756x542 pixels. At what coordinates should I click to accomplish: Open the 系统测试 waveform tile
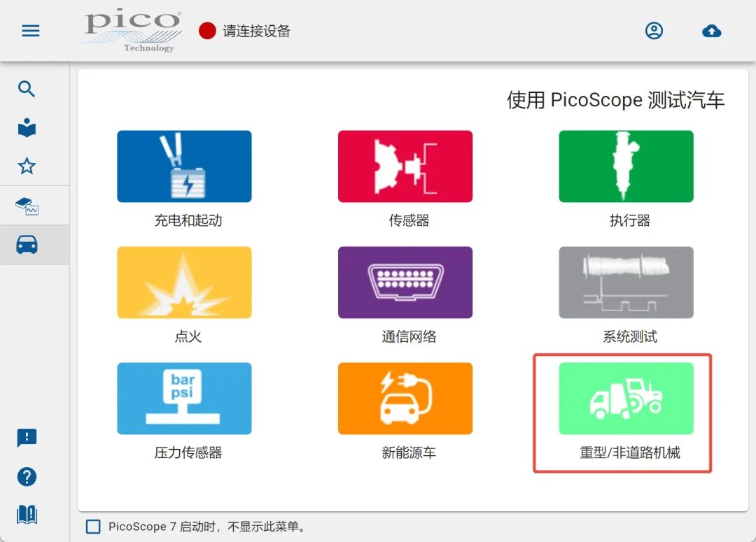tap(626, 283)
